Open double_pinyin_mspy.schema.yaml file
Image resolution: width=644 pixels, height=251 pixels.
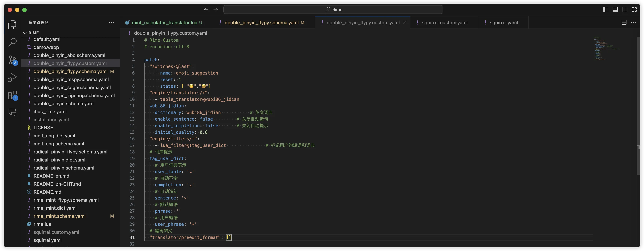(x=71, y=79)
